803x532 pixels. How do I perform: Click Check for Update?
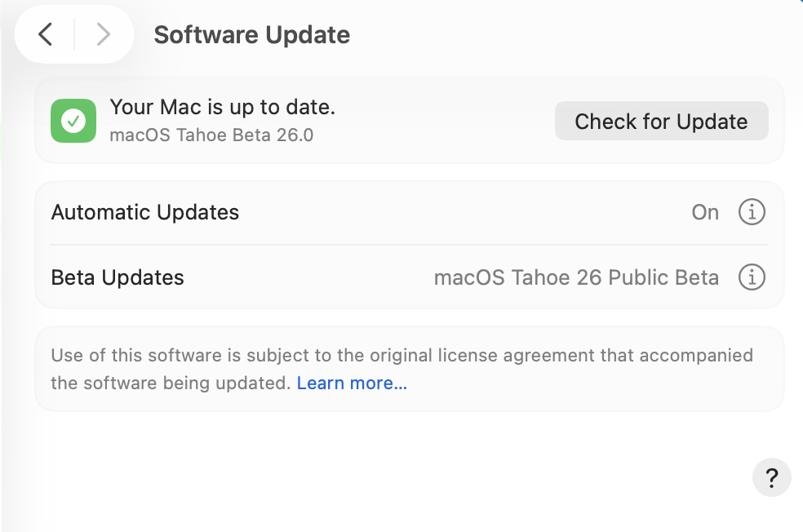pyautogui.click(x=661, y=121)
